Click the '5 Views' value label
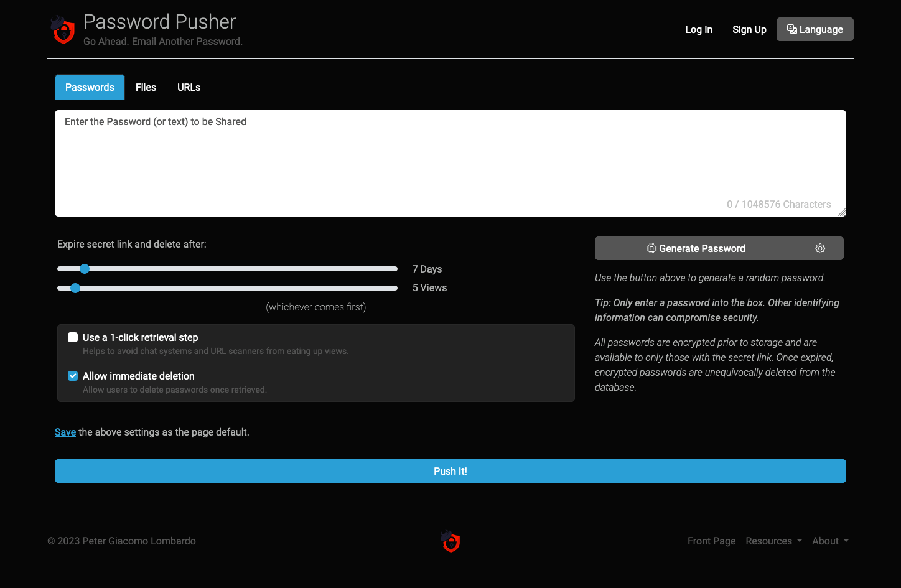Image resolution: width=901 pixels, height=588 pixels. click(429, 287)
